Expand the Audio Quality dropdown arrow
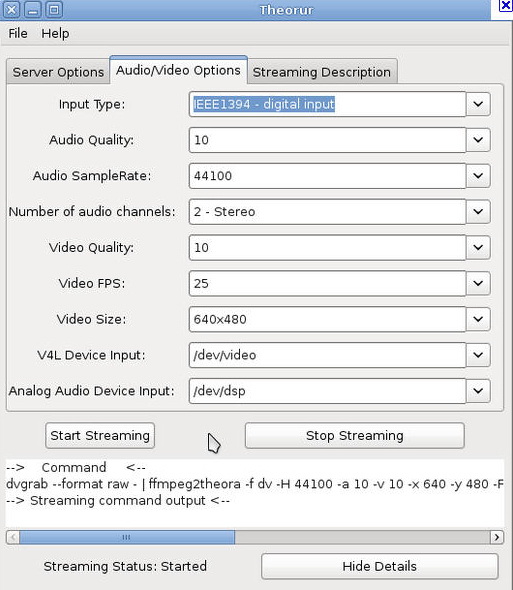The height and width of the screenshot is (590, 513). pos(478,140)
